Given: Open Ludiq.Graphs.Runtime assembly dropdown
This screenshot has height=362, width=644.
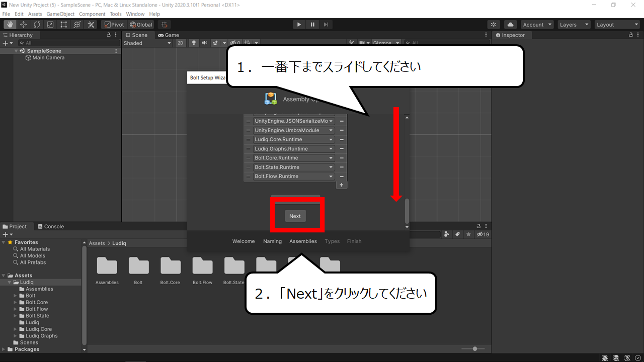Looking at the screenshot, I should point(294,149).
